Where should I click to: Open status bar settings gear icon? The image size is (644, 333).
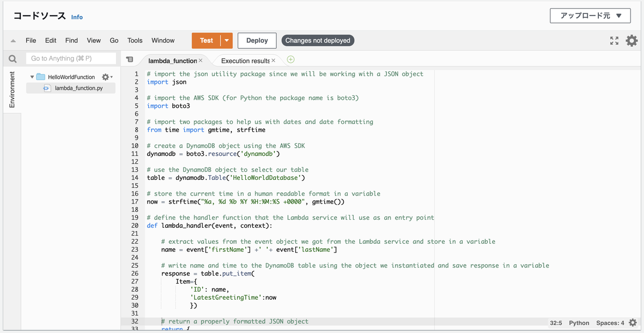(633, 323)
